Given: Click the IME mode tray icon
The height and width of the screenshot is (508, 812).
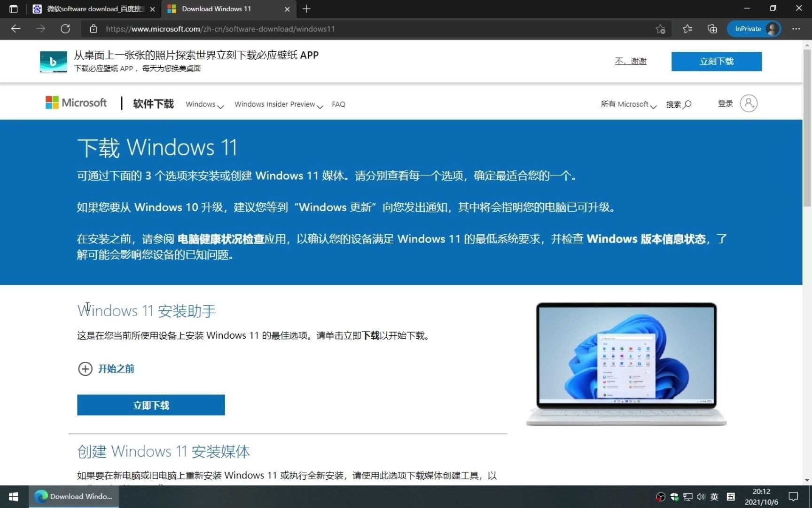Looking at the screenshot, I should 731,497.
